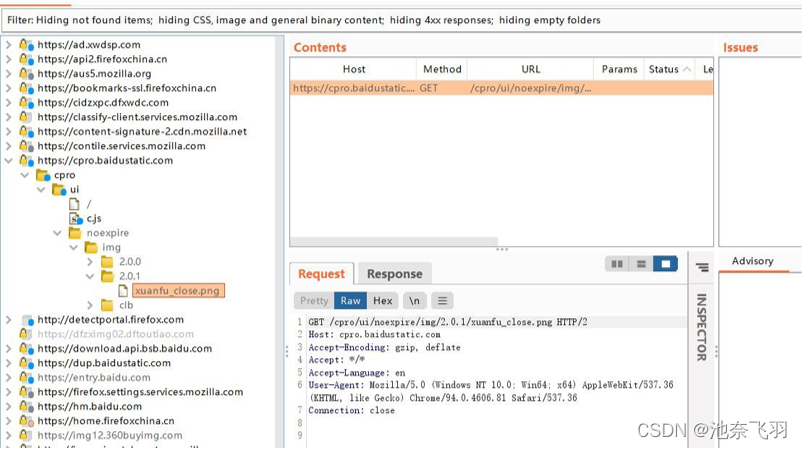Select https://dup.baidustatic.com entry
The height and width of the screenshot is (449, 802).
point(104,363)
